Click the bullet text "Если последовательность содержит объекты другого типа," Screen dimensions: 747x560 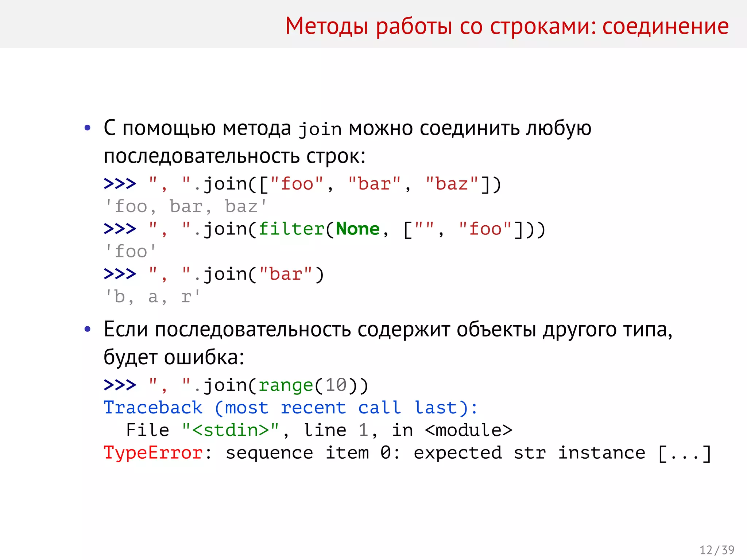tap(388, 330)
